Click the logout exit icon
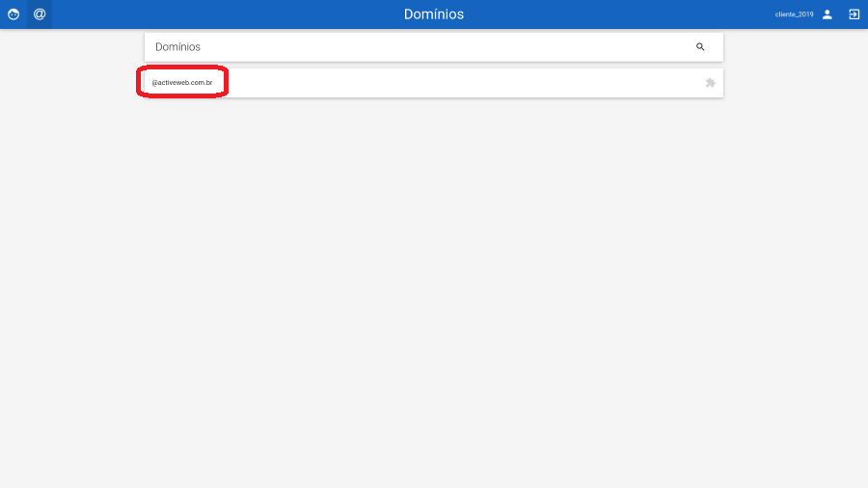 pos(854,14)
